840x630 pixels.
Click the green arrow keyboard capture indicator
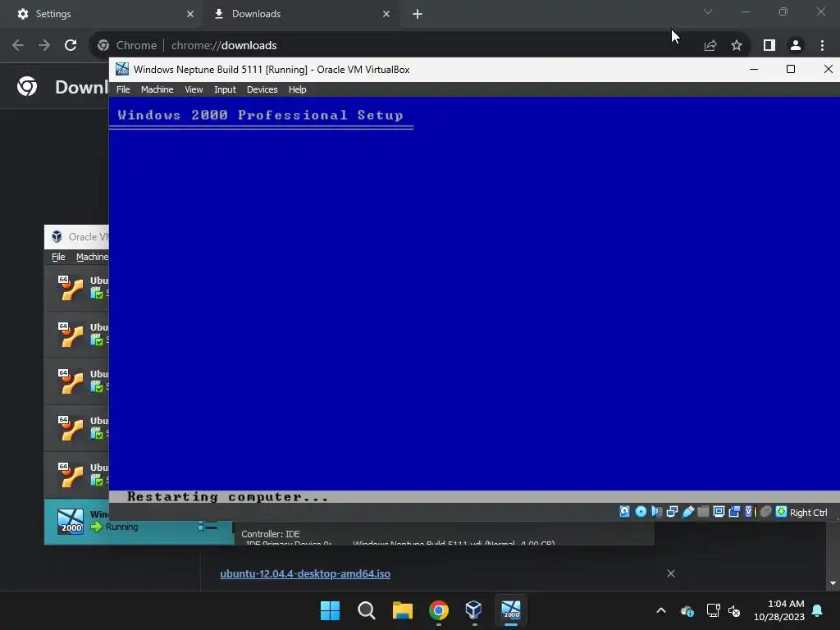(x=782, y=512)
